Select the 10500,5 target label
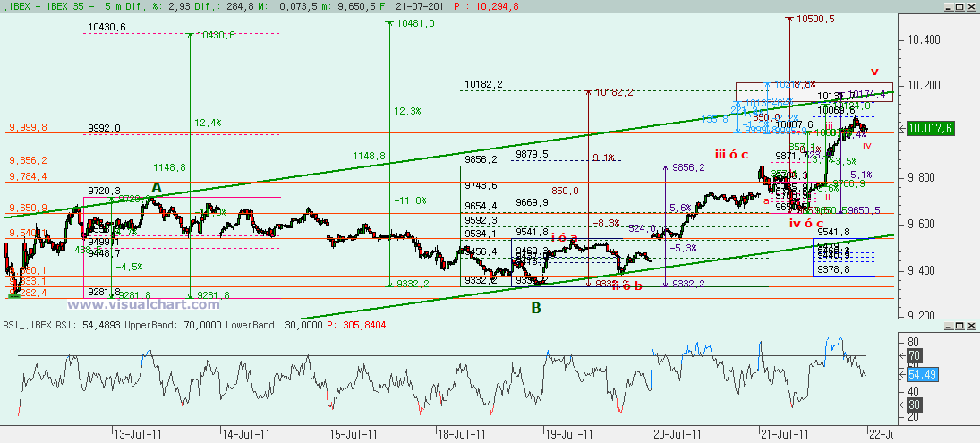Viewport: 980px width, 443px height. 815,20
